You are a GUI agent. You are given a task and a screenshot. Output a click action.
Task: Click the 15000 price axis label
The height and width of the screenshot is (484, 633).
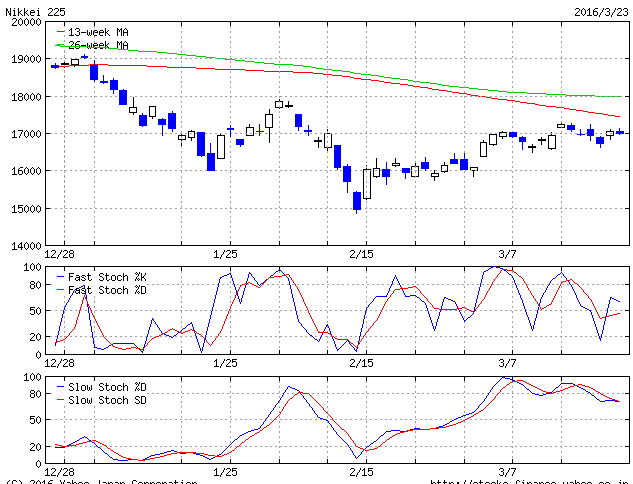pyautogui.click(x=26, y=209)
